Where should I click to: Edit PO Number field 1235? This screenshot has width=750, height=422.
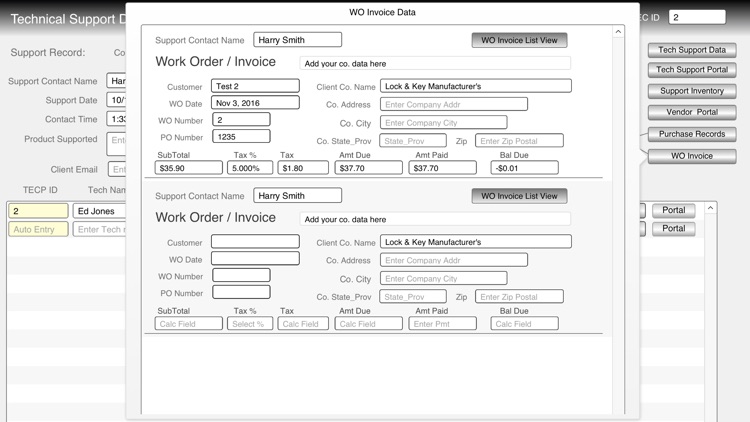(x=241, y=137)
